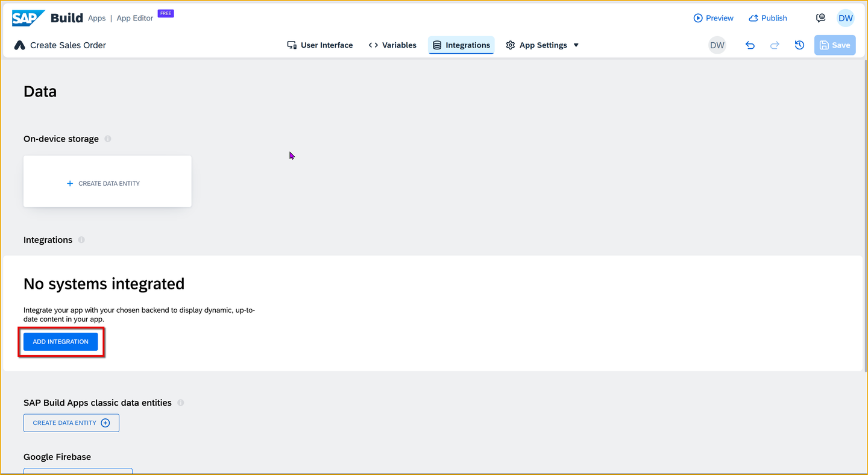868x475 pixels.
Task: Click the grey DW collaborator badge
Action: coord(717,45)
